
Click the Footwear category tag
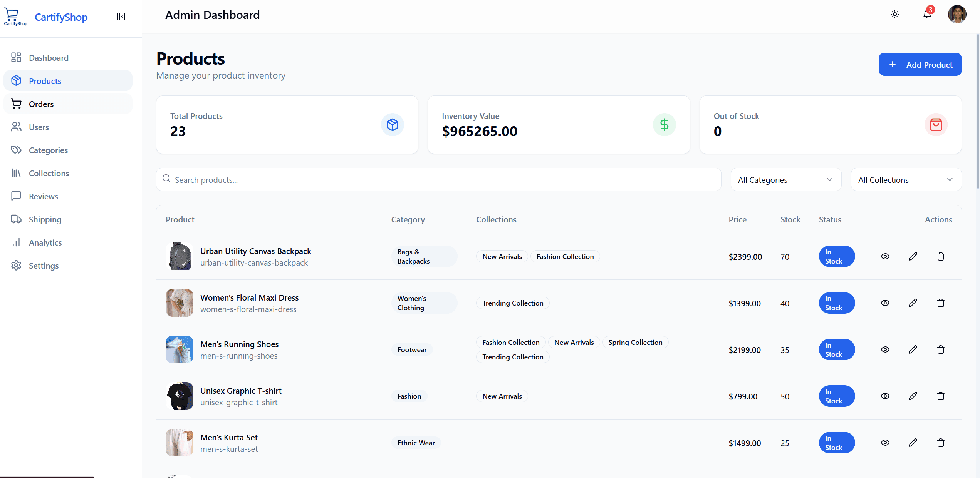412,349
